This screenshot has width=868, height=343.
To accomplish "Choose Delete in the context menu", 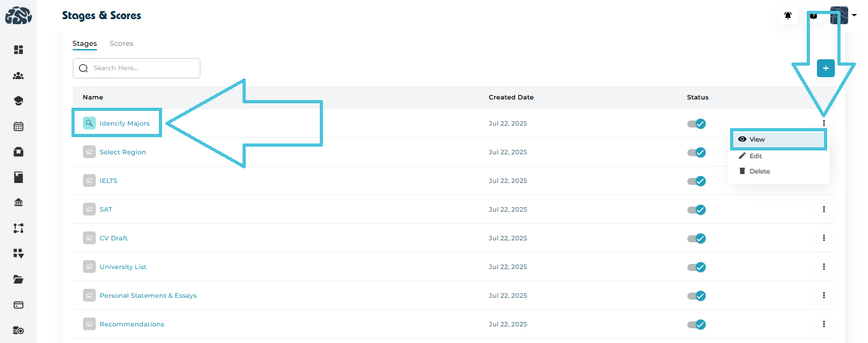I will point(759,171).
